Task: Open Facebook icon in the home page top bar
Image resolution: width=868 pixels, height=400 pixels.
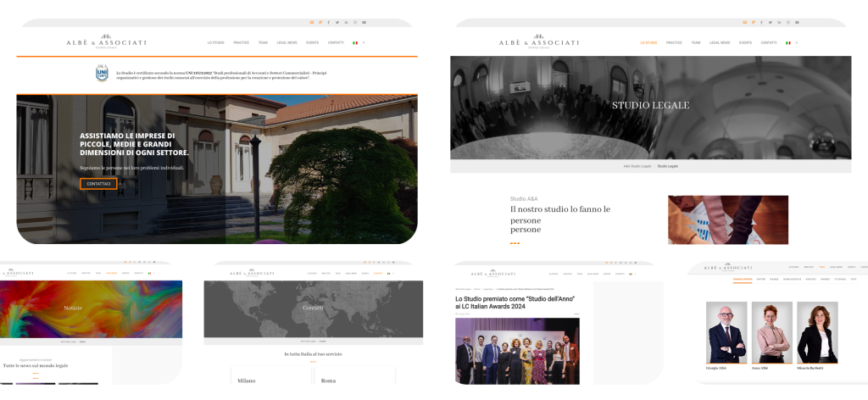Action: pos(329,22)
